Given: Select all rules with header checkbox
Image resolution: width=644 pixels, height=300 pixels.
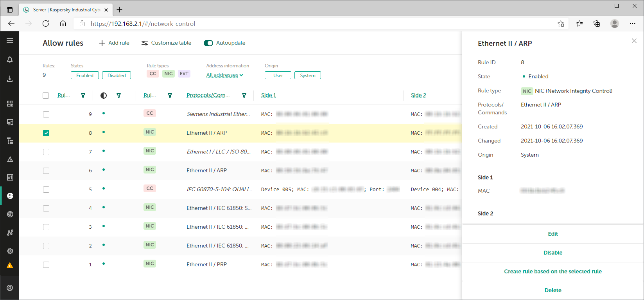Looking at the screenshot, I should tap(46, 96).
